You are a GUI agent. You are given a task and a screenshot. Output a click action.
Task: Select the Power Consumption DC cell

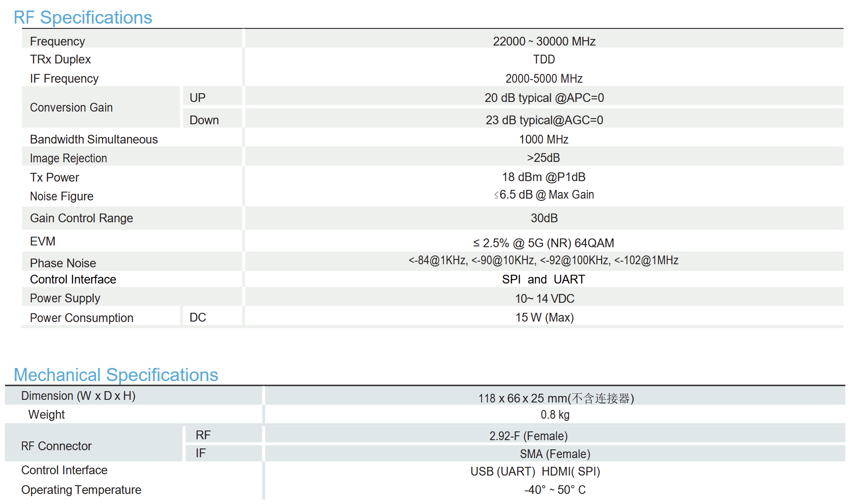pyautogui.click(x=198, y=317)
